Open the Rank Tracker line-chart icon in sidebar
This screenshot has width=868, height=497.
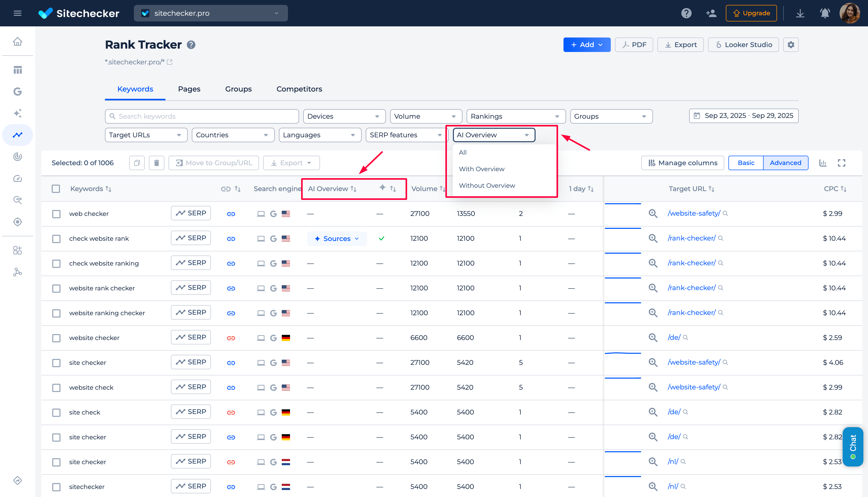pyautogui.click(x=17, y=134)
